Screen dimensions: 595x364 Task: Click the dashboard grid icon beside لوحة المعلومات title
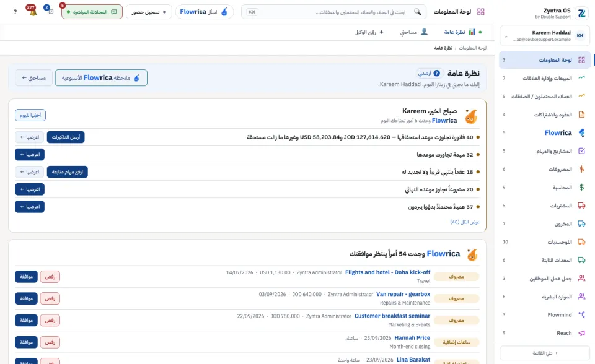point(481,12)
